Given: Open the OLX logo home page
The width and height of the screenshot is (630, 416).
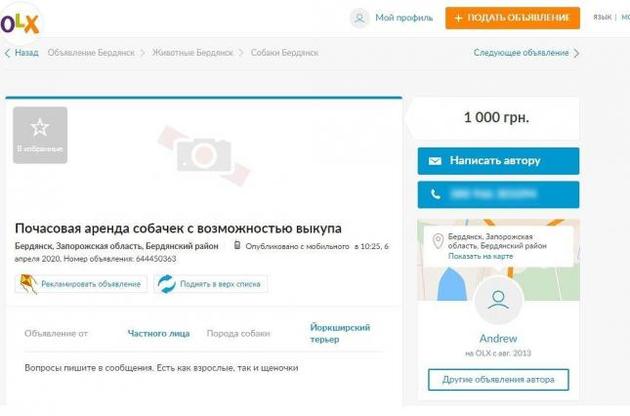Looking at the screenshot, I should (x=19, y=23).
